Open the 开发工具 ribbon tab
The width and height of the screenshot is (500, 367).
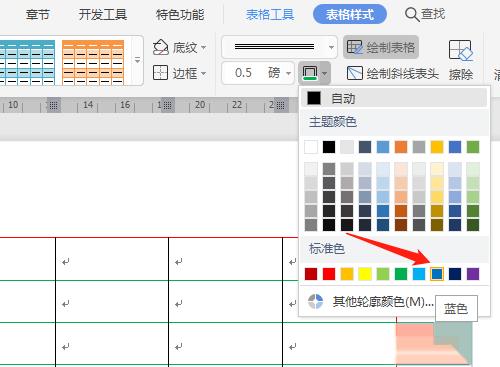click(103, 15)
